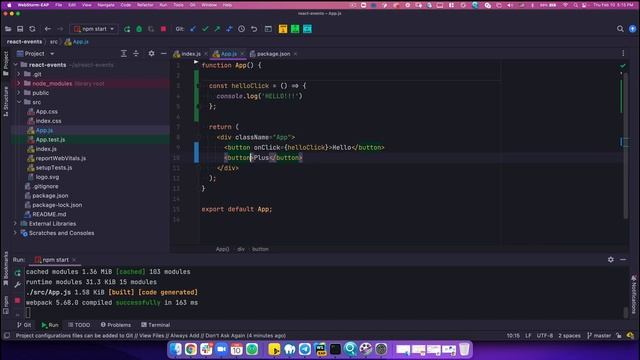Viewport: 640px width, 360px height.
Task: Stop the process with toolbar red square
Action: pyautogui.click(x=164, y=29)
